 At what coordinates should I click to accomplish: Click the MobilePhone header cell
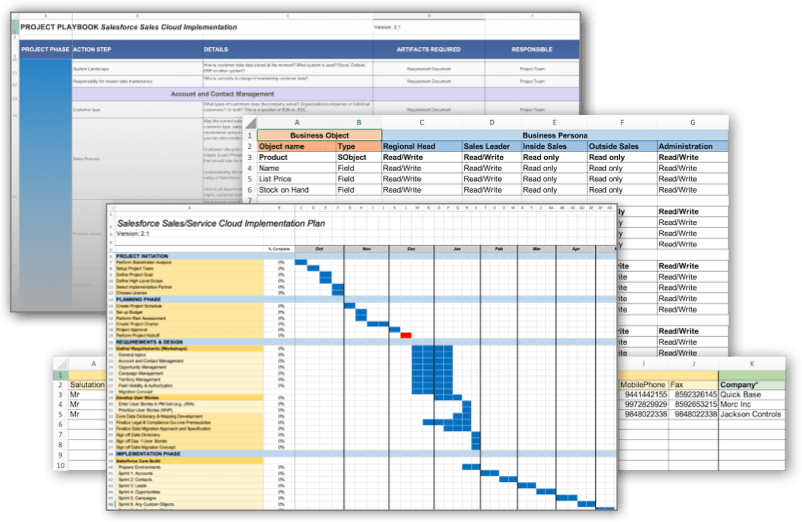pyautogui.click(x=643, y=385)
